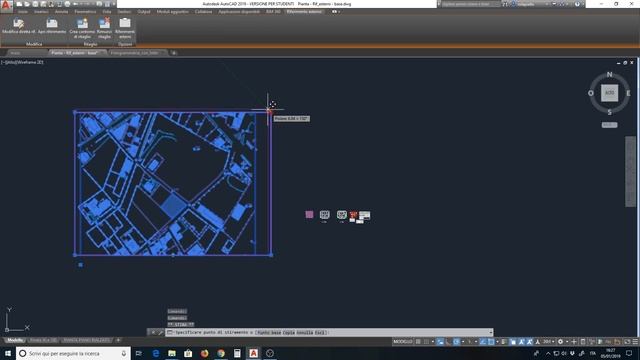Open the AutoCAD application menu button
The width and height of the screenshot is (640, 360).
(x=6, y=5)
